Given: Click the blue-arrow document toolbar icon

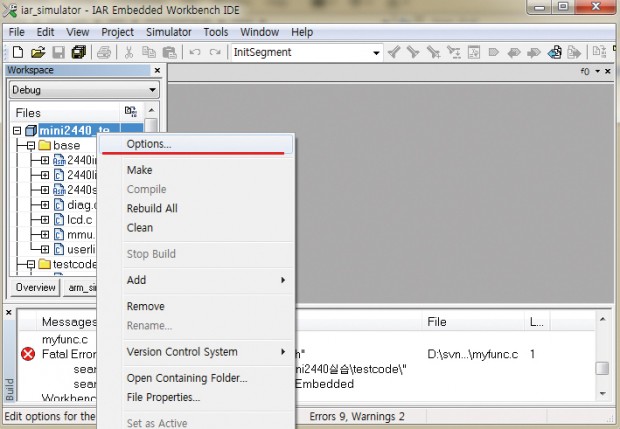Looking at the screenshot, I should 554,52.
